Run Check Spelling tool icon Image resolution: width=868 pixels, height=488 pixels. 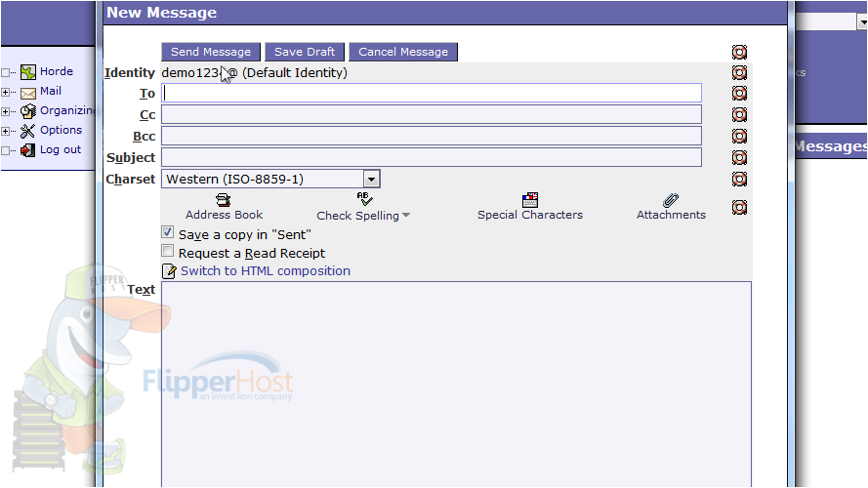[x=364, y=199]
